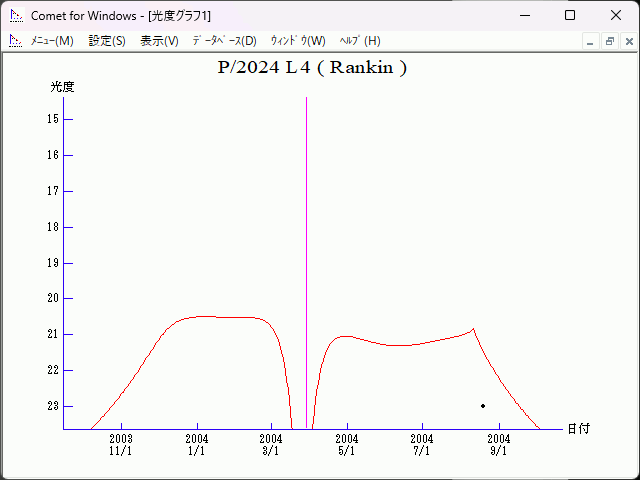Open the 設定(S) settings menu
This screenshot has width=640, height=480.
pos(107,41)
